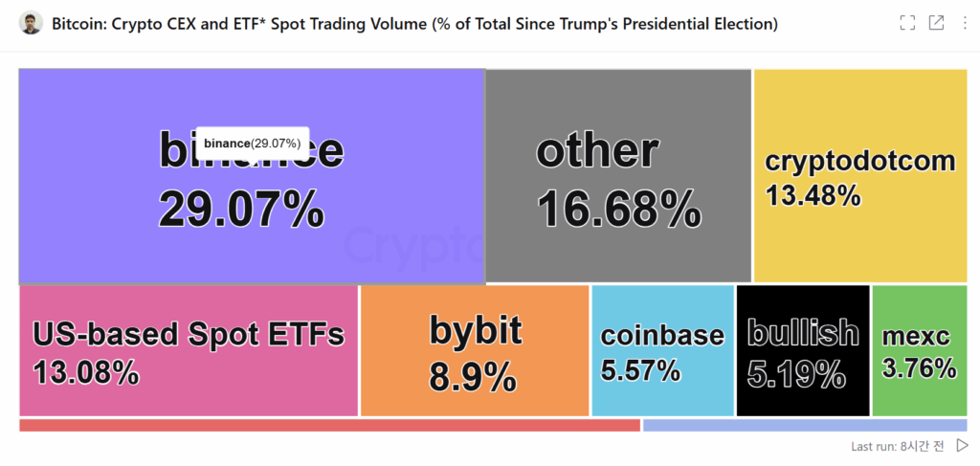
Task: Select the green mexc block
Action: coord(920,350)
